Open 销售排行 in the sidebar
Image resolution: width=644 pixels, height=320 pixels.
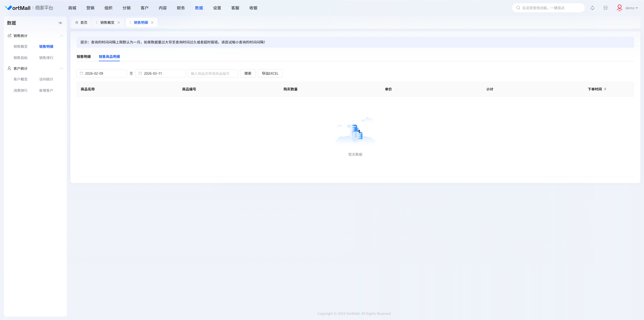pos(46,58)
